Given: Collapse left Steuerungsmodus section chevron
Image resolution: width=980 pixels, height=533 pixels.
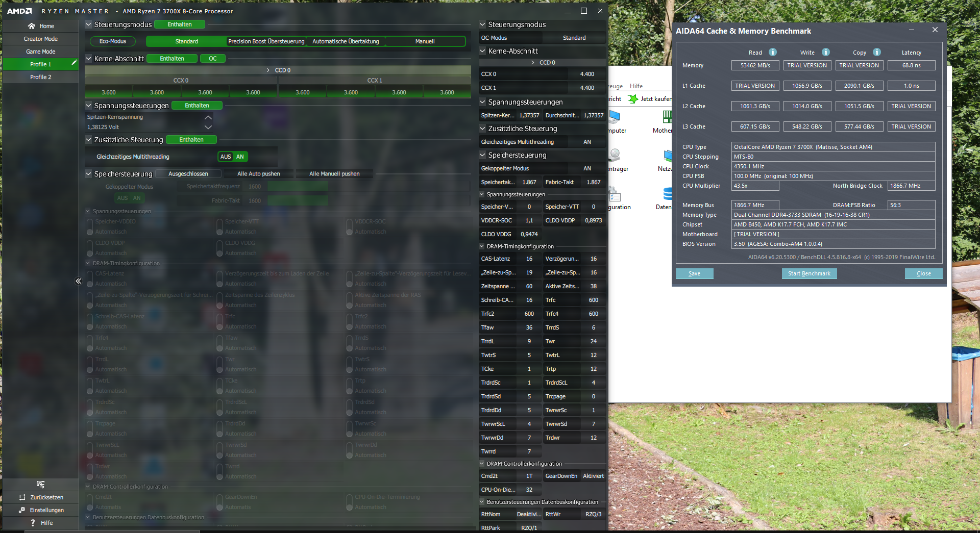Looking at the screenshot, I should (x=88, y=24).
